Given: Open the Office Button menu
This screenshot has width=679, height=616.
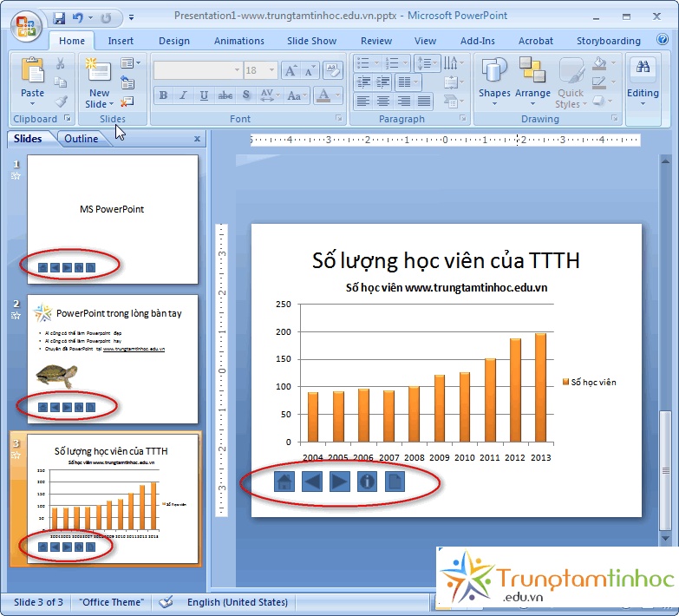Looking at the screenshot, I should 26,26.
